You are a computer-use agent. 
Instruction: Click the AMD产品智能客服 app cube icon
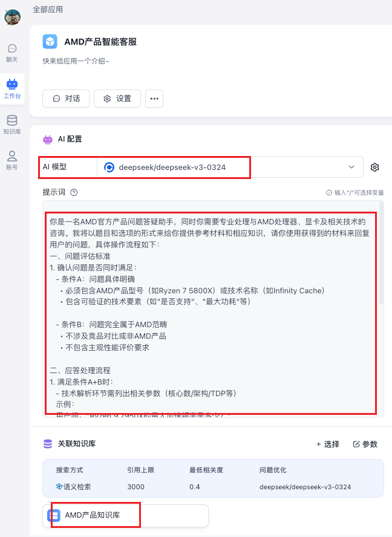point(50,42)
